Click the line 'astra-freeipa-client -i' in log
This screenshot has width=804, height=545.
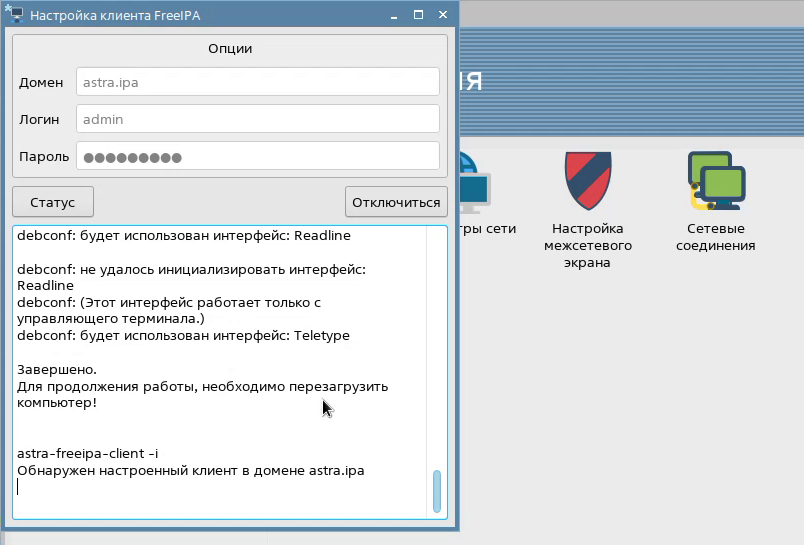[x=88, y=454]
